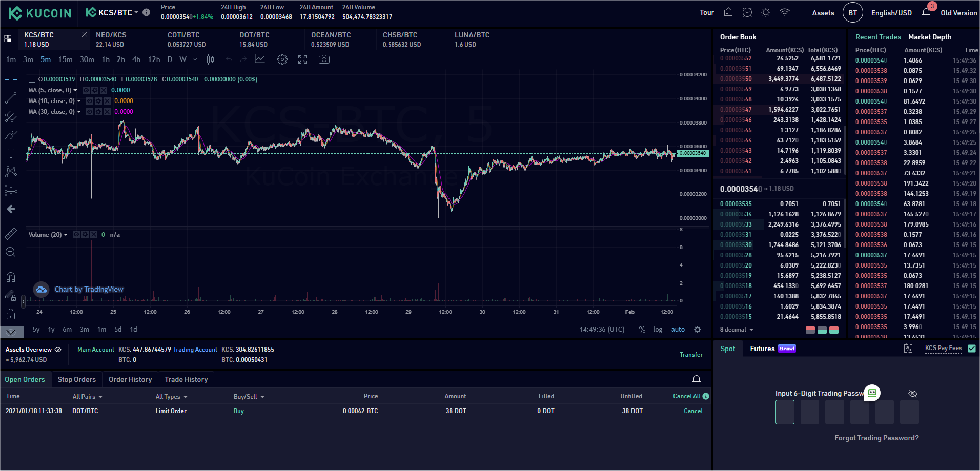Toggle magnet mode in drawing toolbar
The image size is (980, 471).
(11, 277)
